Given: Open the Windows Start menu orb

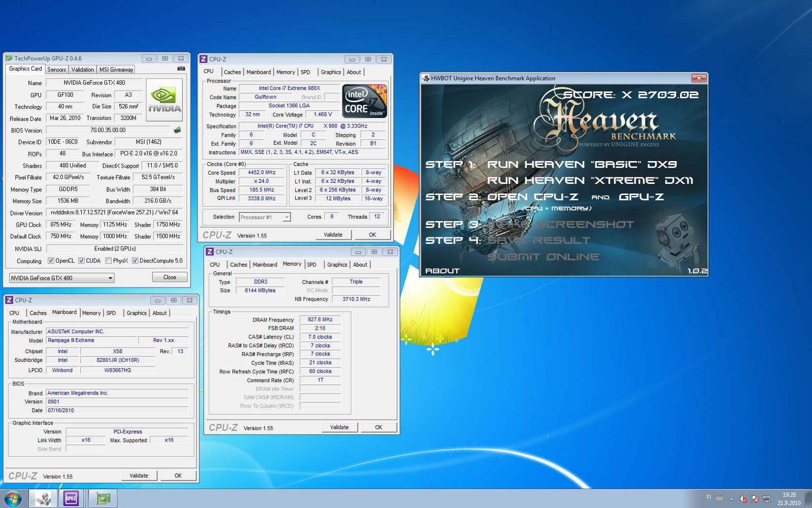Looking at the screenshot, I should (x=13, y=498).
